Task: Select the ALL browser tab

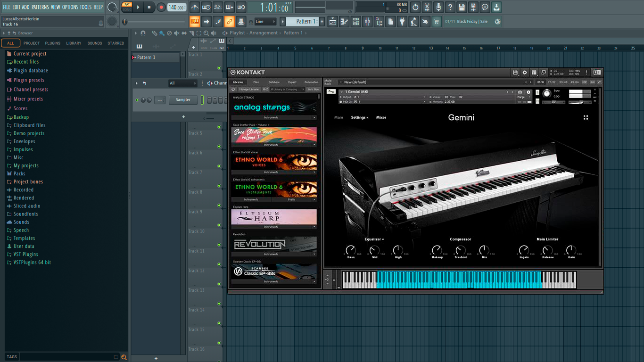Action: click(10, 43)
